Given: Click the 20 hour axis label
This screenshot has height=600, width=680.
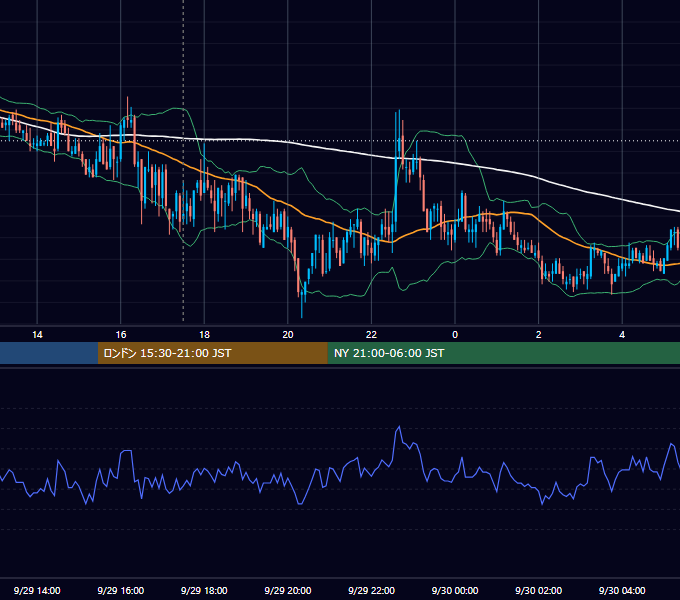Looking at the screenshot, I should tap(288, 335).
